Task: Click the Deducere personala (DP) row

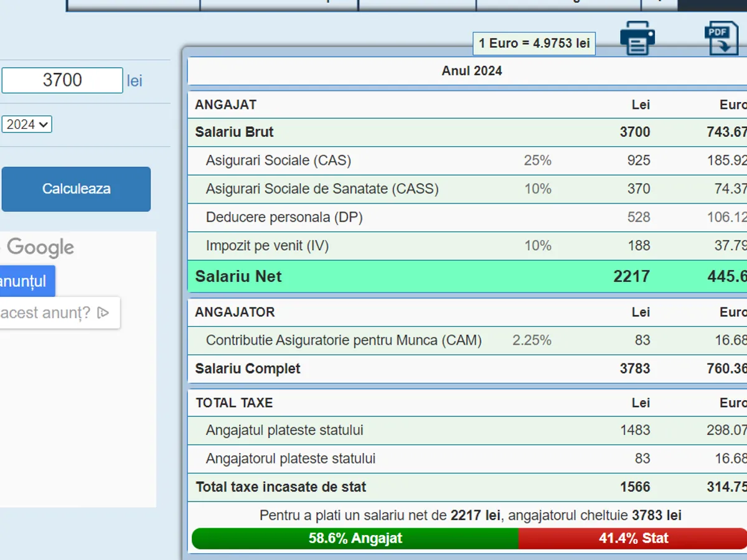Action: [284, 217]
